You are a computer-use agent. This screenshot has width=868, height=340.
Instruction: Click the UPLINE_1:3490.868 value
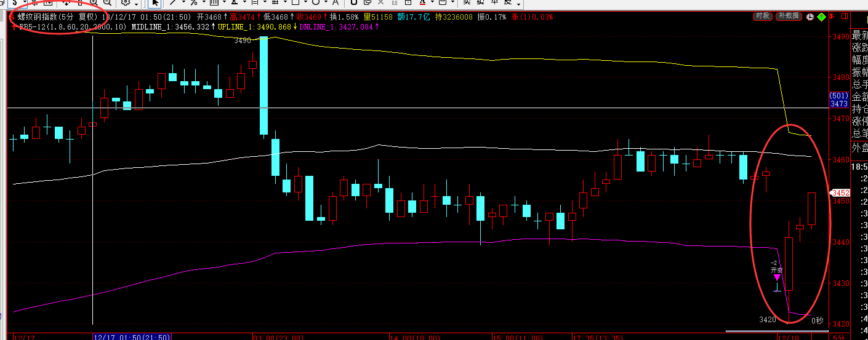tap(254, 27)
